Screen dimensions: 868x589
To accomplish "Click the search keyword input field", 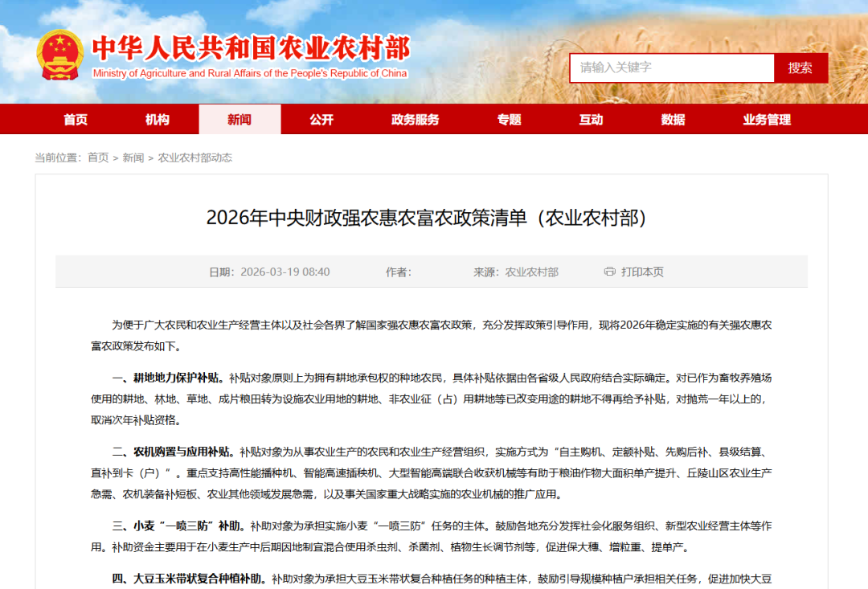I will point(671,67).
